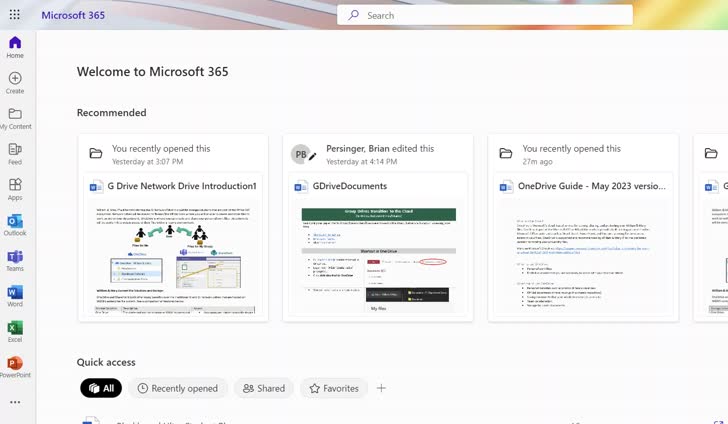
Task: Show Favorites in Quick access
Action: click(x=334, y=388)
